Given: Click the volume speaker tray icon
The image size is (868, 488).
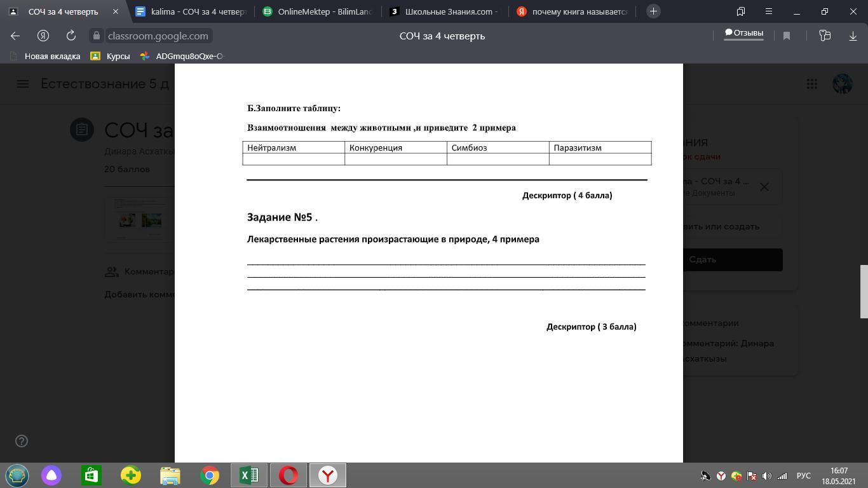Looking at the screenshot, I should (766, 476).
